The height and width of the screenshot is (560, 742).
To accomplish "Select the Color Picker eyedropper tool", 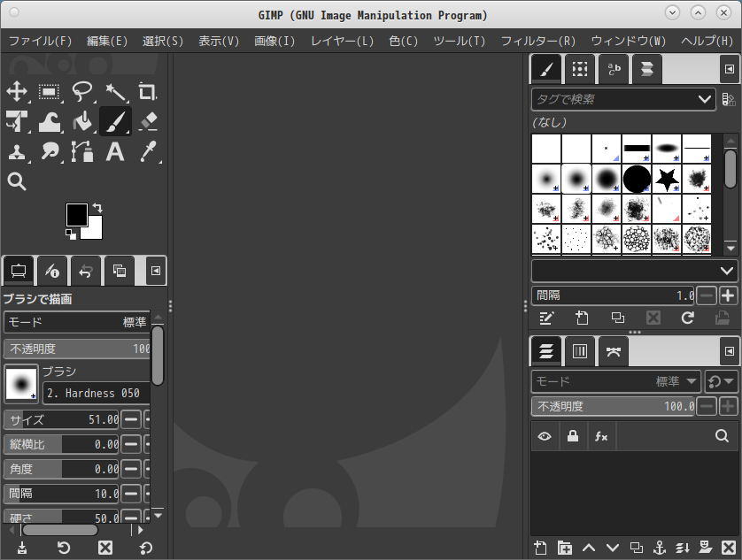I will coord(148,152).
